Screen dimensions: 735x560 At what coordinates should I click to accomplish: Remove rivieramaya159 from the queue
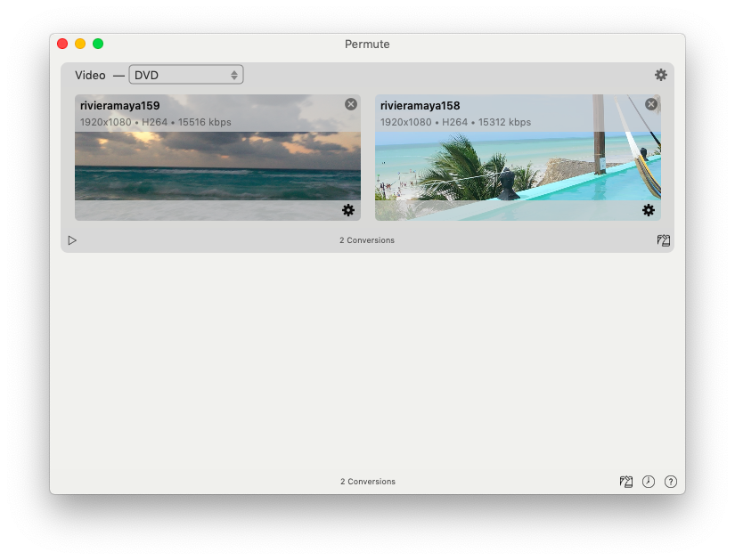pos(350,103)
